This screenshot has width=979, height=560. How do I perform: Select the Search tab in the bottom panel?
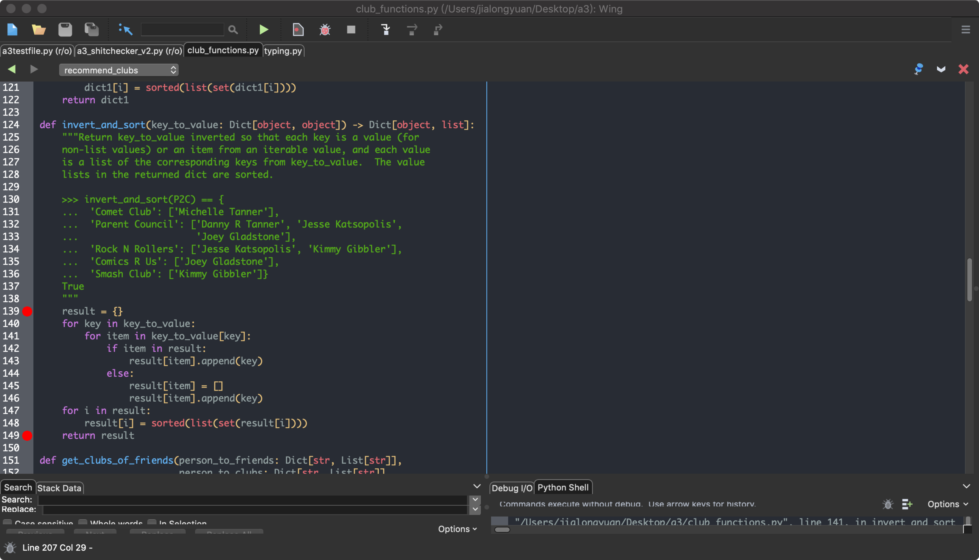(x=18, y=487)
